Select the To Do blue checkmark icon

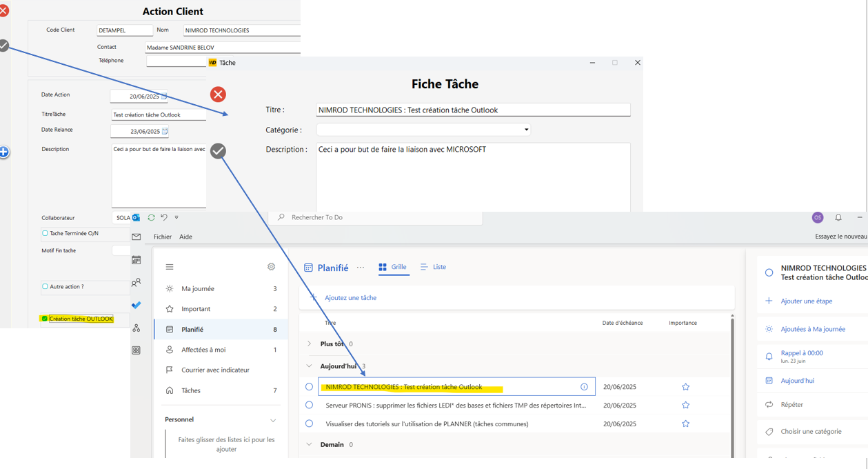(137, 305)
